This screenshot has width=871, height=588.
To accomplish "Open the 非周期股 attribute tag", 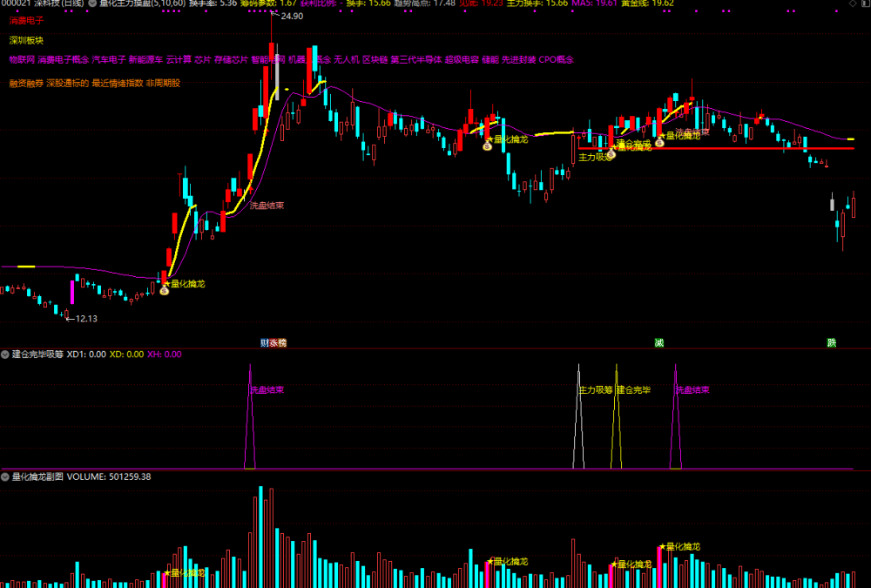I will (163, 84).
